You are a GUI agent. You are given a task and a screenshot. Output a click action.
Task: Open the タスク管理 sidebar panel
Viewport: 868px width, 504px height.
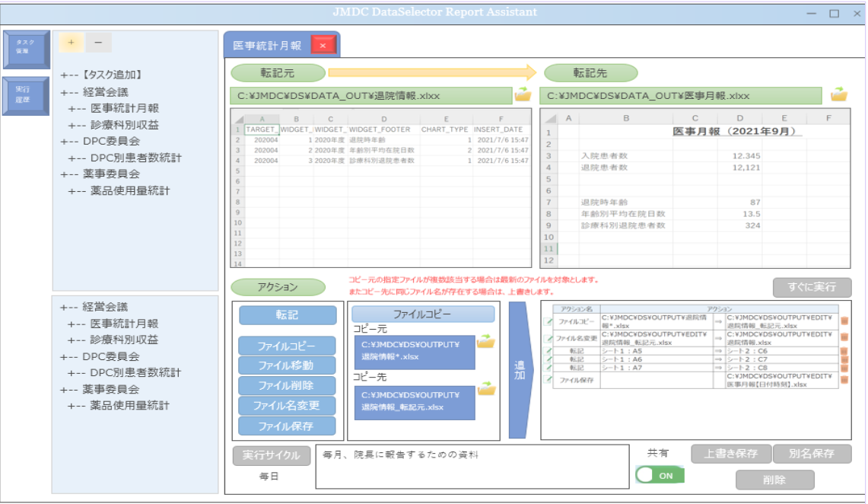point(26,49)
